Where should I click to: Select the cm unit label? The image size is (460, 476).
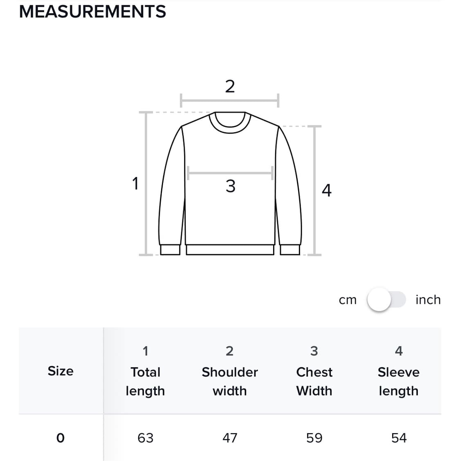[x=348, y=300]
